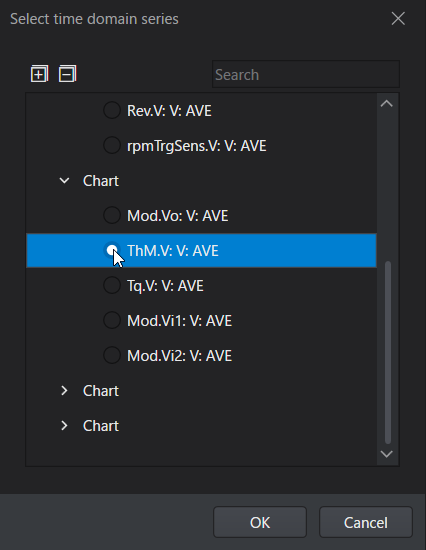426x550 pixels.
Task: Expand the first collapsed Chart node
Action: (64, 390)
